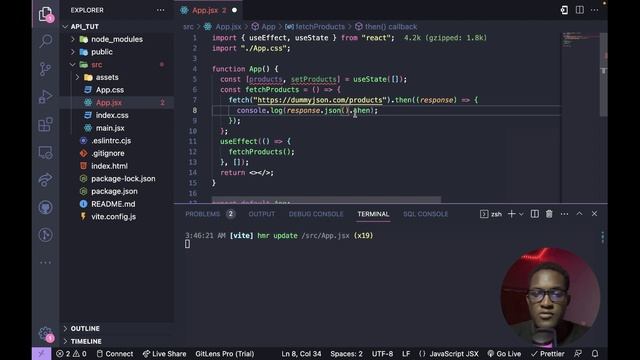Open launch profile dropdown beside plus
640x360 pixels.
point(521,214)
